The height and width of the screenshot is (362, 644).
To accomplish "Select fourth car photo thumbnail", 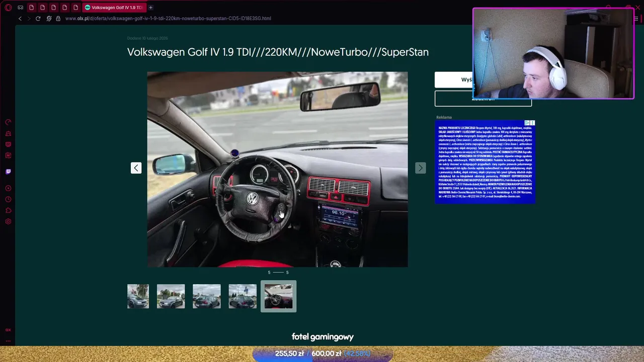I will pos(243,296).
